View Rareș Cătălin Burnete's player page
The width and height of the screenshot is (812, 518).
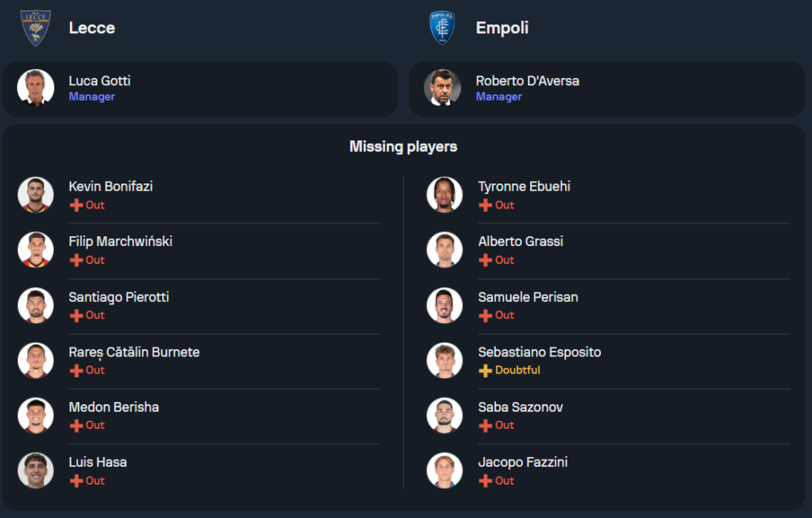tap(134, 352)
